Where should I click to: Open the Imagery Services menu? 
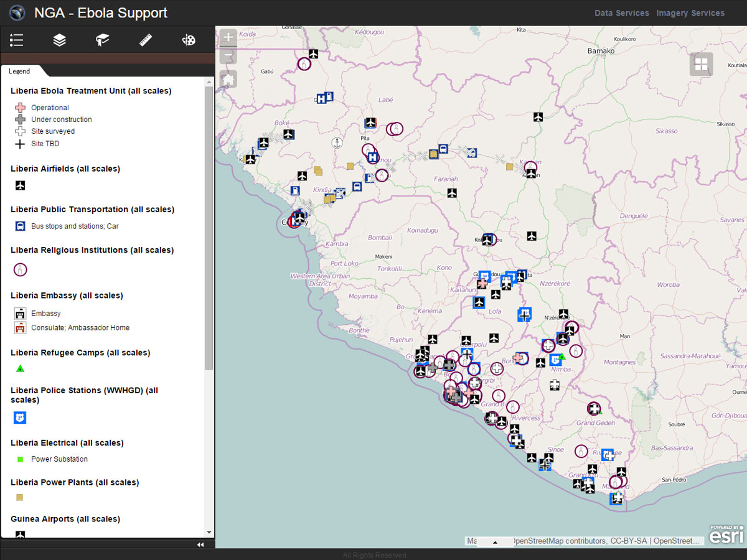point(690,12)
